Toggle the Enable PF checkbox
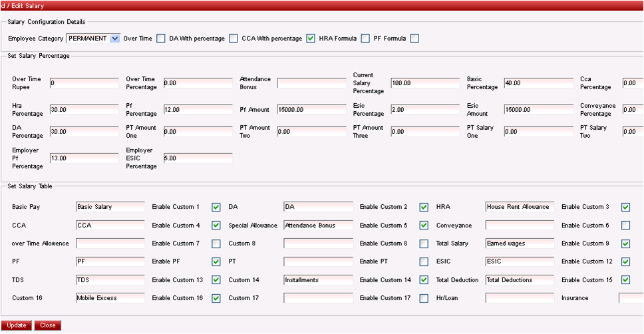 coord(216,262)
